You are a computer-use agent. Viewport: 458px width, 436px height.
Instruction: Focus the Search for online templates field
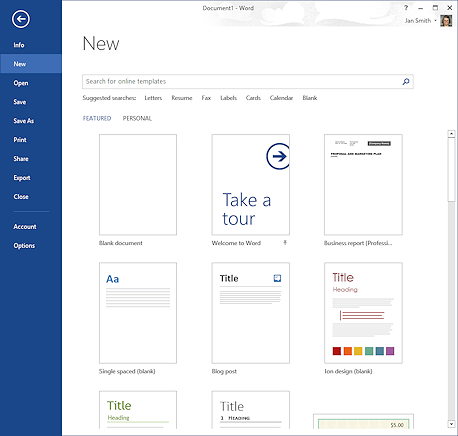pos(248,82)
